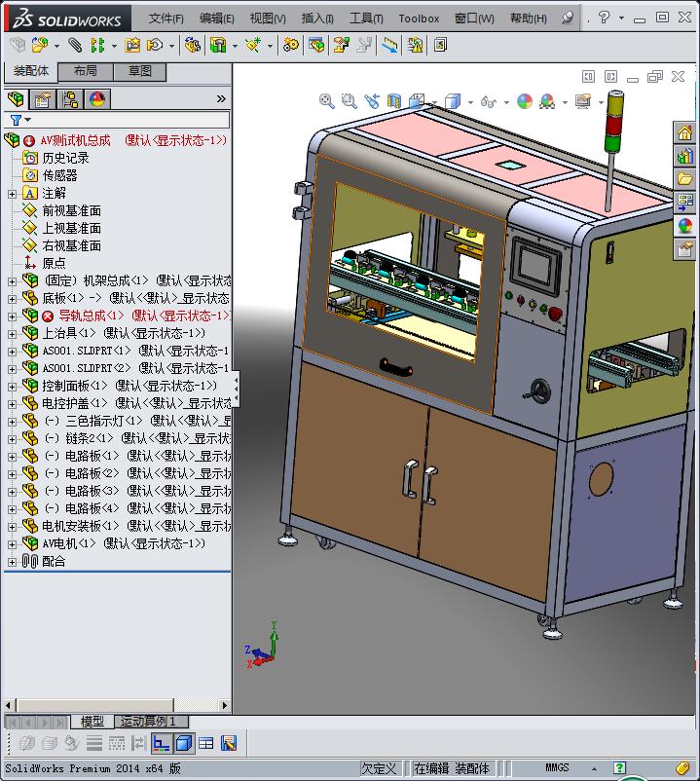
Task: Click the Move Component toolbar icon
Action: 155,46
